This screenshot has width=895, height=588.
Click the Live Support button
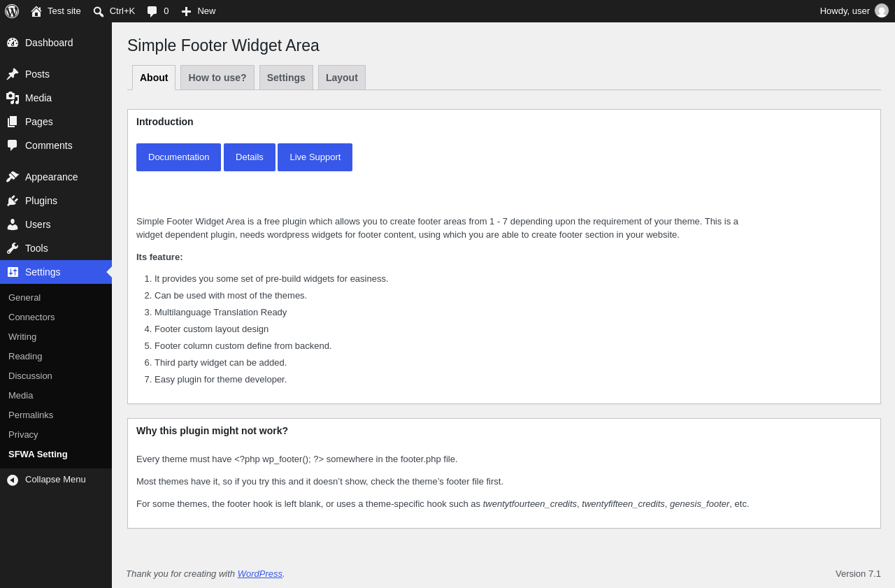[315, 157]
